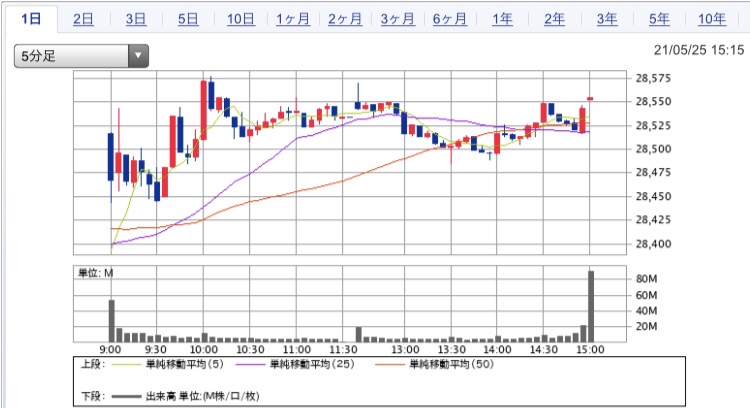Select the 6ヶ月 range
Viewport: 750px width, 408px height.
coord(450,19)
